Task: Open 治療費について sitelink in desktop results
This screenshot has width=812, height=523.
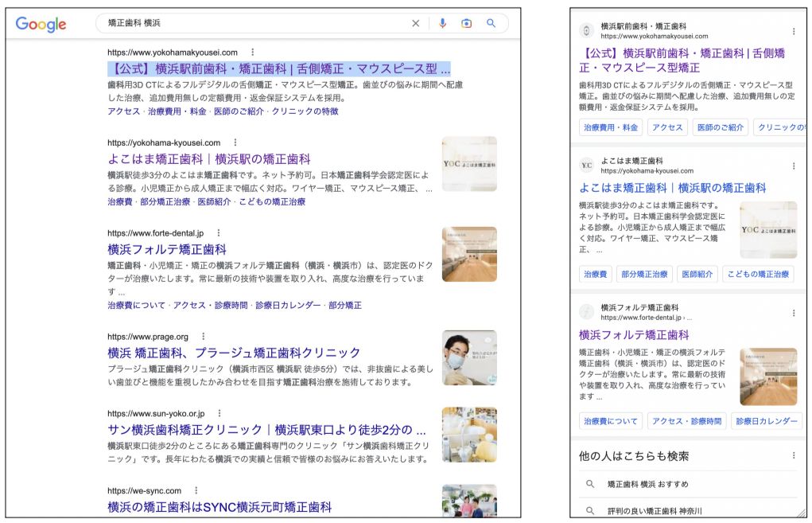Action: click(x=137, y=306)
